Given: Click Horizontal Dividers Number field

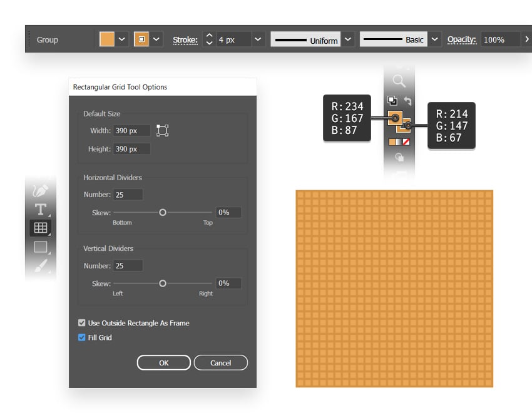Looking at the screenshot, I should click(x=128, y=195).
